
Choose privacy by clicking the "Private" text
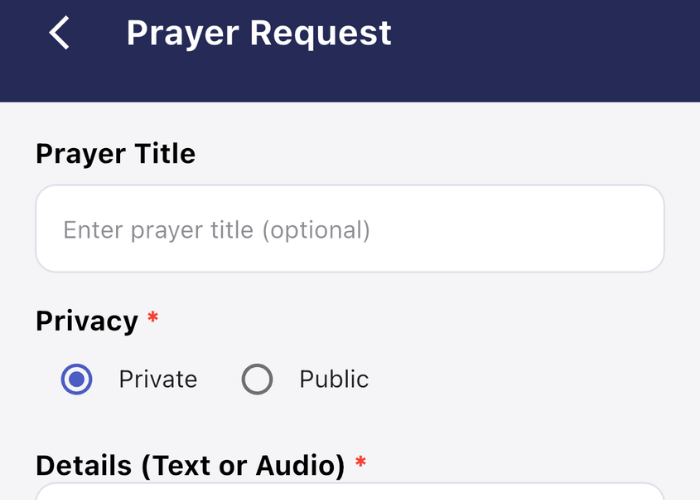(158, 380)
